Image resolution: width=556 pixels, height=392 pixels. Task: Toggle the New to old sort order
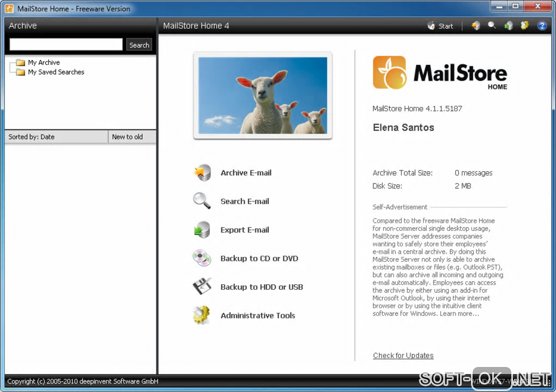click(132, 137)
